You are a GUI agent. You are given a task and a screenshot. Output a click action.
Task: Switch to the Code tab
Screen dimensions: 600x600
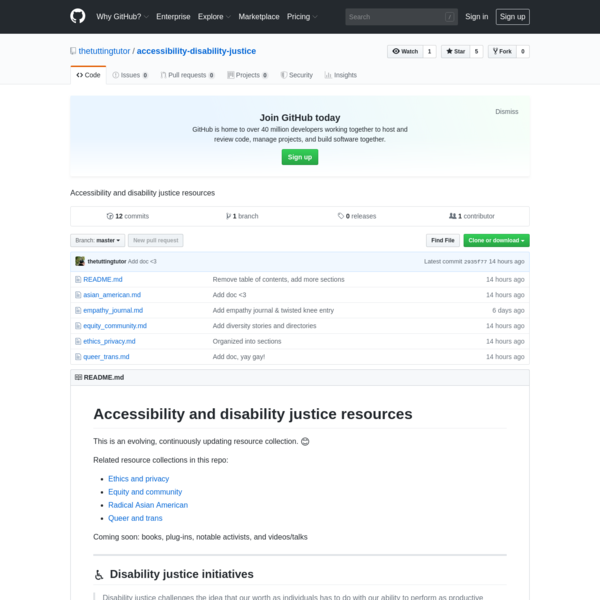88,75
